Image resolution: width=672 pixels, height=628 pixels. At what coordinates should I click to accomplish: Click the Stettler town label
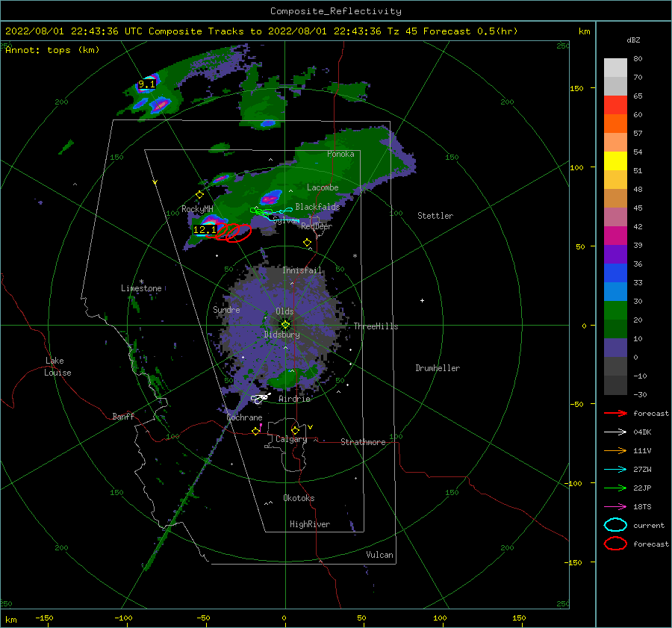coord(435,216)
